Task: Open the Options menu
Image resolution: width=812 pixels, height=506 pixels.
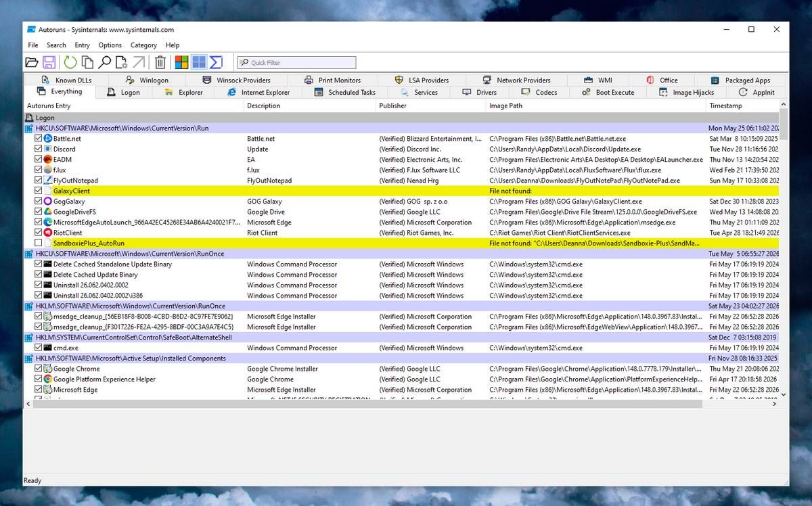Action: pos(110,45)
